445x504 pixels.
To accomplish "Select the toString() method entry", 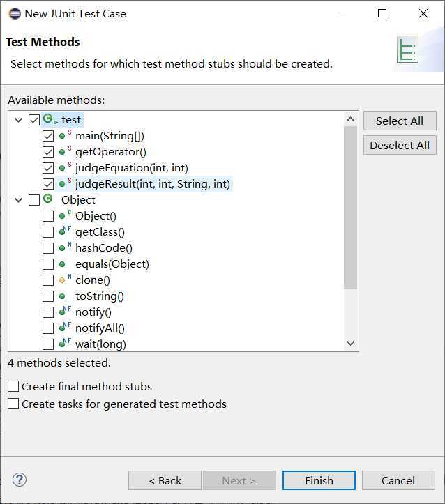I will point(100,296).
